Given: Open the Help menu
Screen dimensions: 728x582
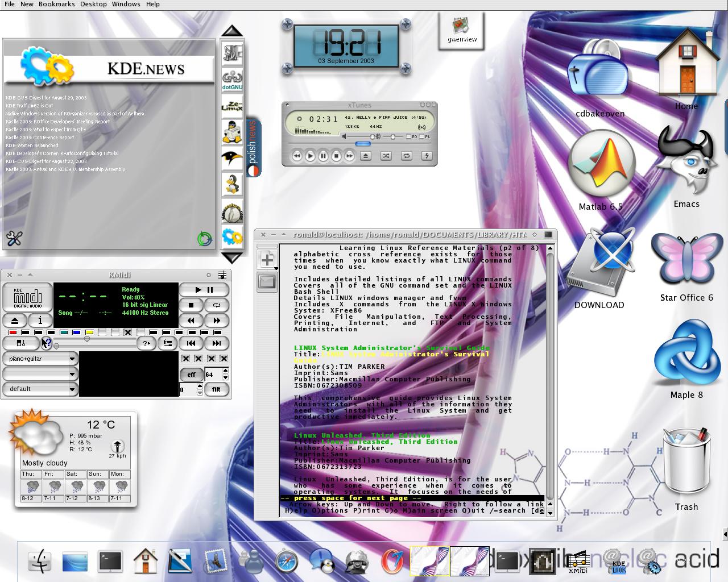Looking at the screenshot, I should tap(153, 4).
